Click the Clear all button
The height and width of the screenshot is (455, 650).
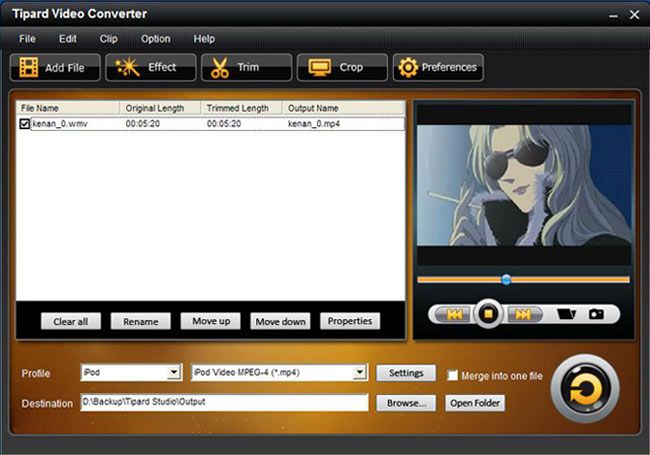coord(70,321)
